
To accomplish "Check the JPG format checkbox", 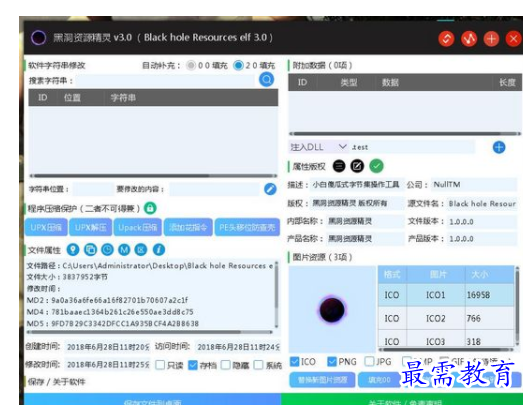I will pyautogui.click(x=369, y=362).
